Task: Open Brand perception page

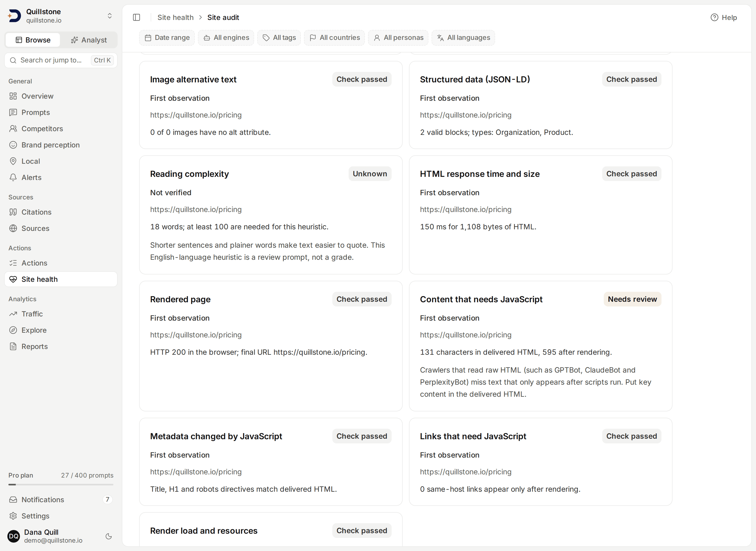Action: pos(61,145)
